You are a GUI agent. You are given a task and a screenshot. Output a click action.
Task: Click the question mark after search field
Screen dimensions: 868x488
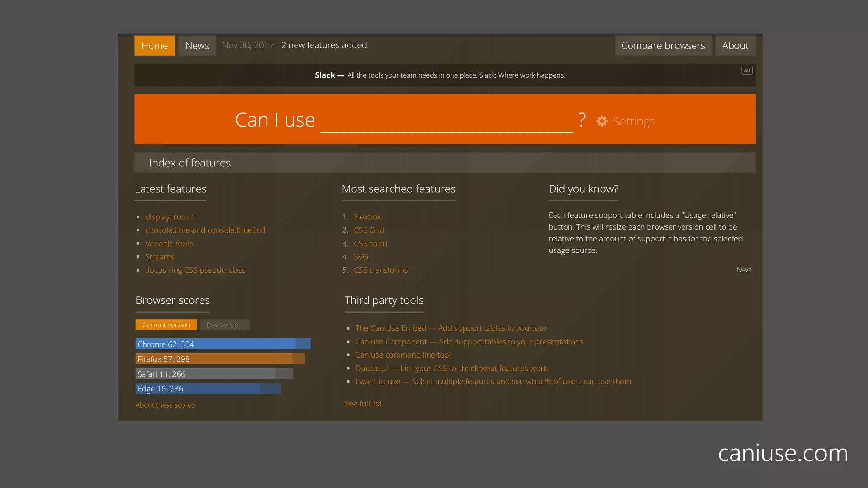pyautogui.click(x=582, y=120)
